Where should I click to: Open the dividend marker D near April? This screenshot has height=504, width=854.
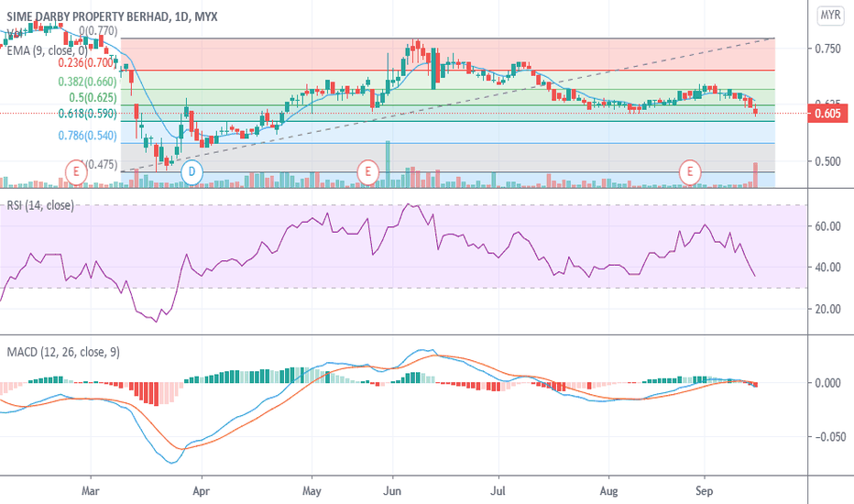pyautogui.click(x=192, y=172)
